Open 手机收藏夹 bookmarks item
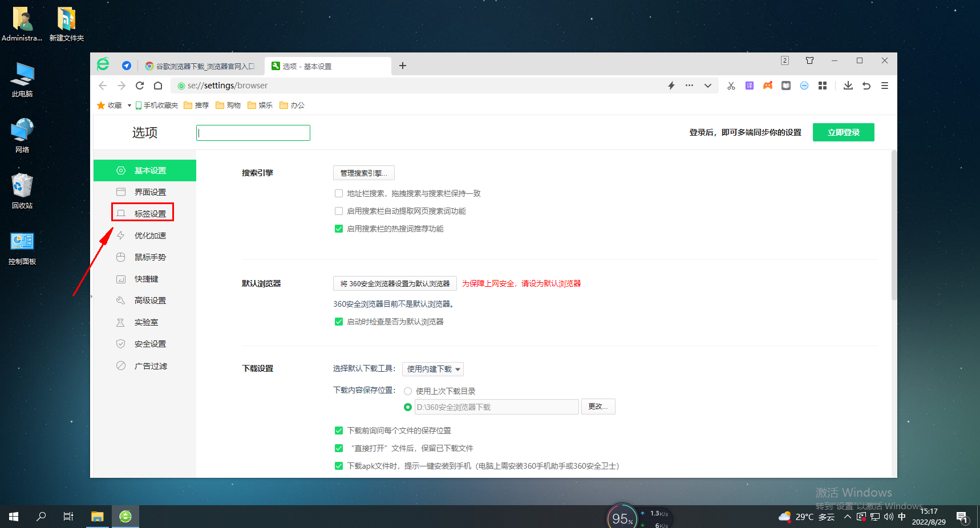 coord(157,105)
